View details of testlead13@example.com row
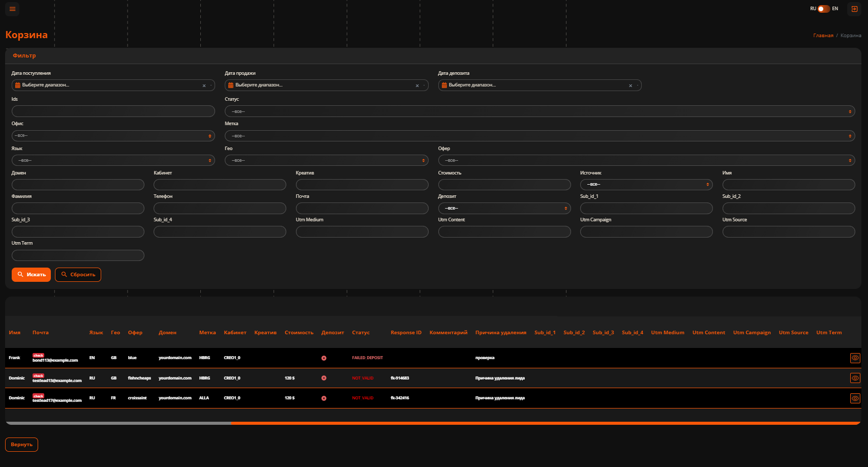This screenshot has width=868, height=467. [x=855, y=378]
